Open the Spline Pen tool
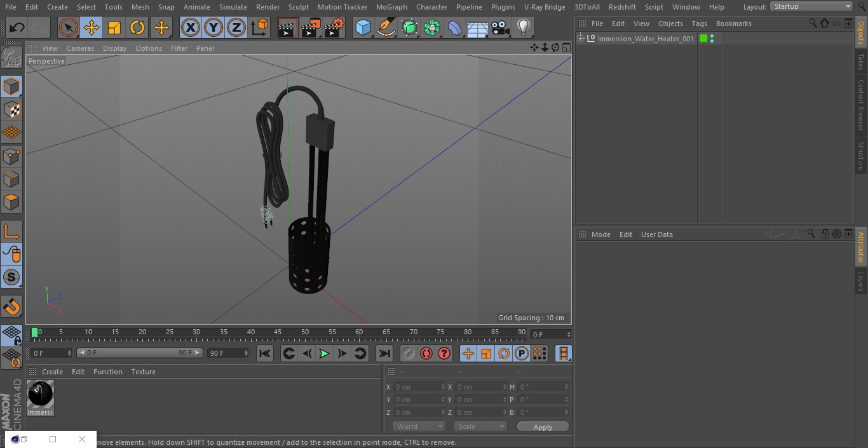The image size is (868, 448). tap(386, 27)
